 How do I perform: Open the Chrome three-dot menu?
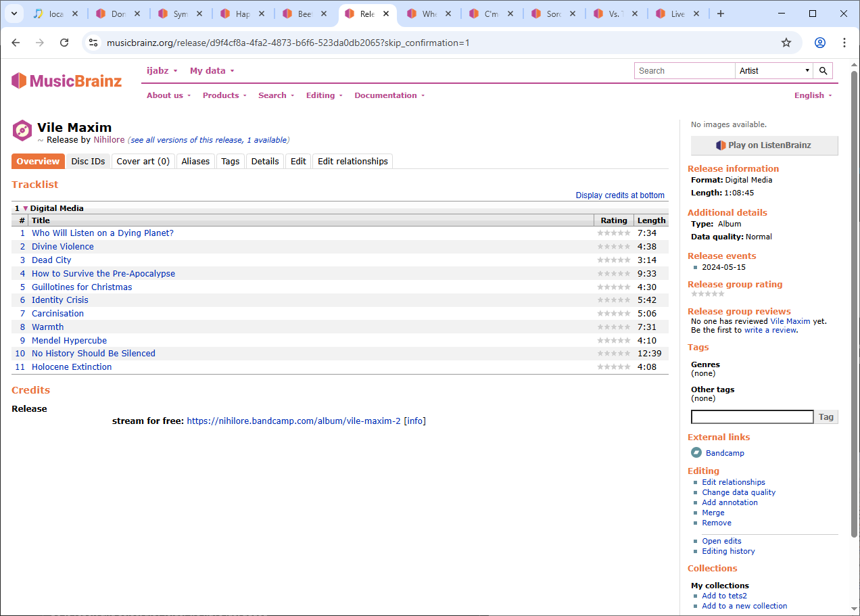click(x=844, y=43)
